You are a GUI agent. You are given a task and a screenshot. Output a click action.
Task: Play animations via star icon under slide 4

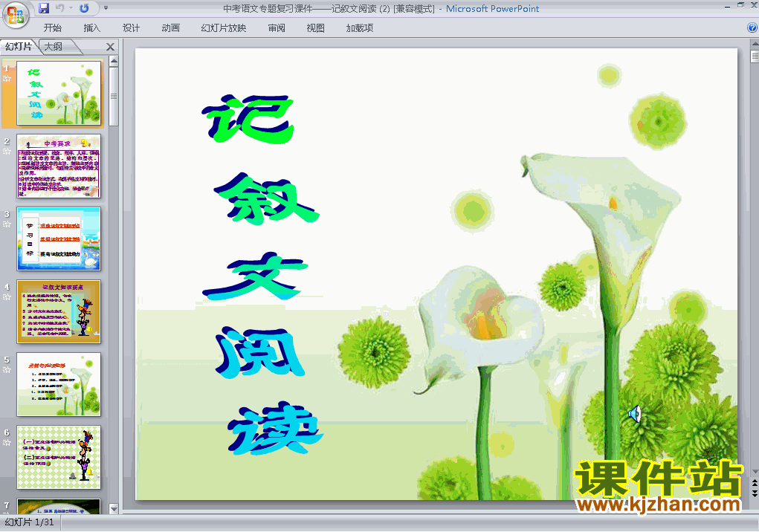tap(7, 297)
